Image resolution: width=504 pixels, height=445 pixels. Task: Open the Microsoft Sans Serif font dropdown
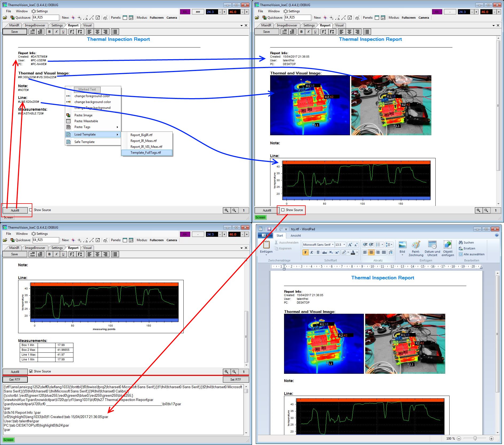(x=333, y=245)
